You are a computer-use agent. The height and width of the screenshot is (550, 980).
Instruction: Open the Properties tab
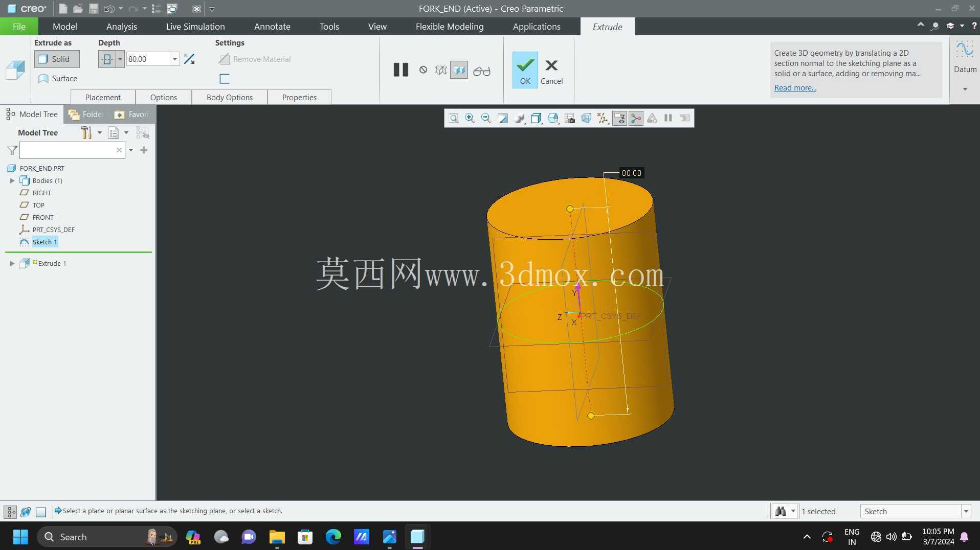pyautogui.click(x=299, y=97)
